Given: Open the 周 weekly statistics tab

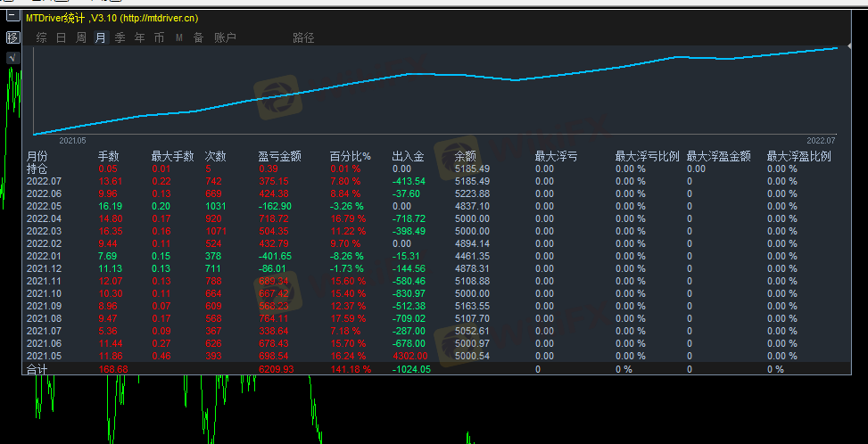Looking at the screenshot, I should [81, 37].
